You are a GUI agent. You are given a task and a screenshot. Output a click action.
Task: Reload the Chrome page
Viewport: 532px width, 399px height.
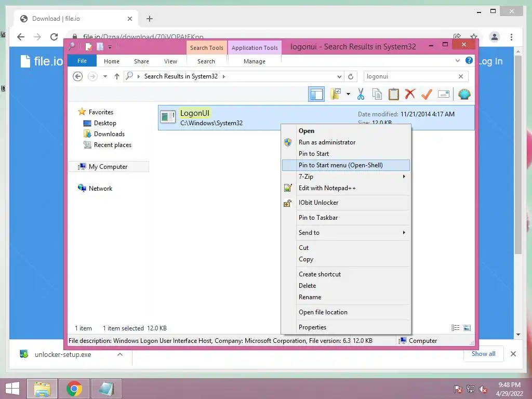point(54,37)
